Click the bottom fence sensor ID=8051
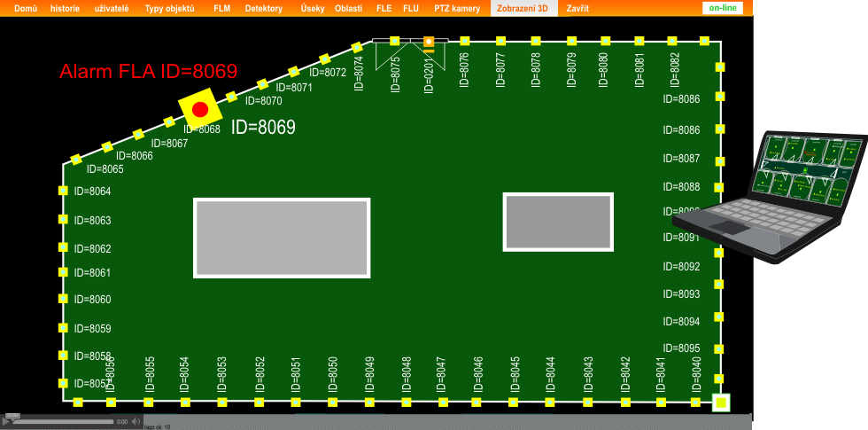Viewport: 868px width, 430px height. pyautogui.click(x=296, y=403)
